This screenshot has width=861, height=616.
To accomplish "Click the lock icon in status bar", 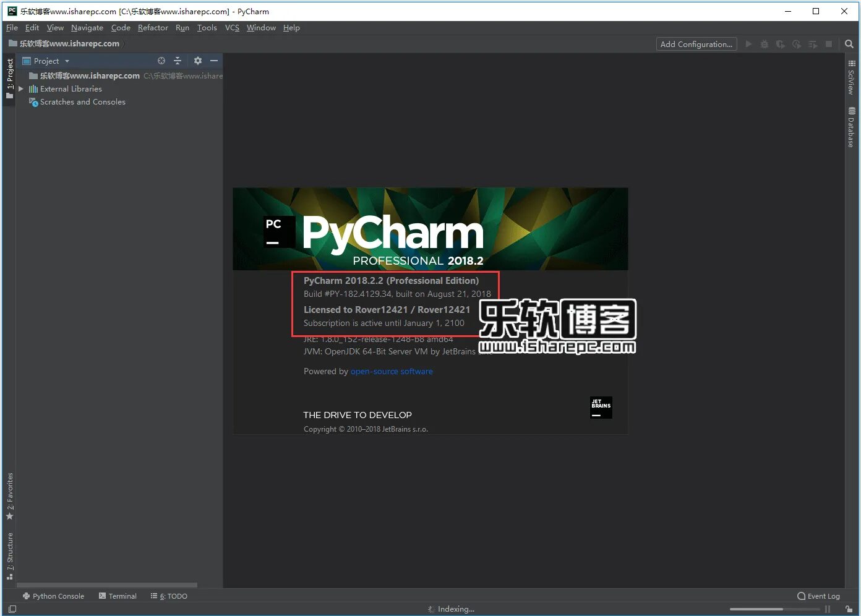I will (x=849, y=609).
